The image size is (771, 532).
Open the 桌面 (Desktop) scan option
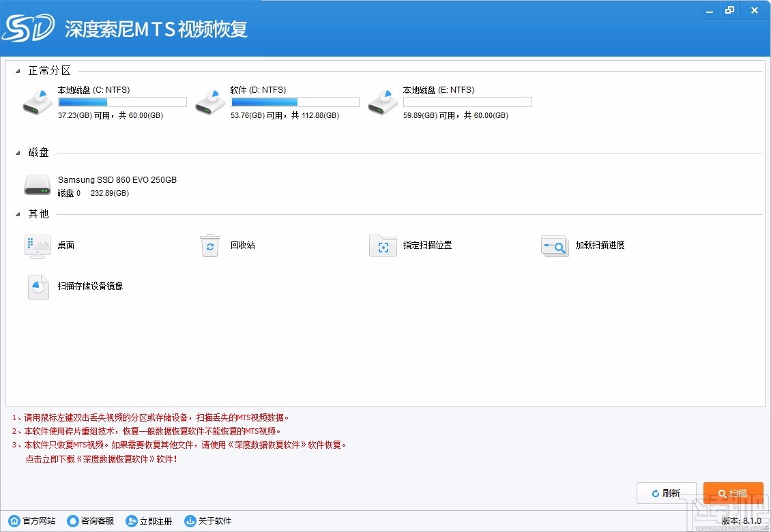click(x=38, y=246)
